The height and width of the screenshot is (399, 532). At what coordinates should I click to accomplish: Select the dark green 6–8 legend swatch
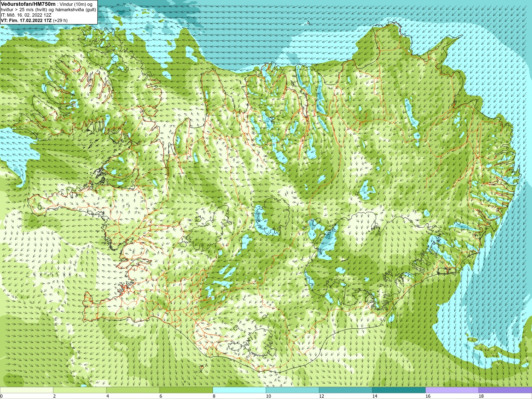point(186,390)
